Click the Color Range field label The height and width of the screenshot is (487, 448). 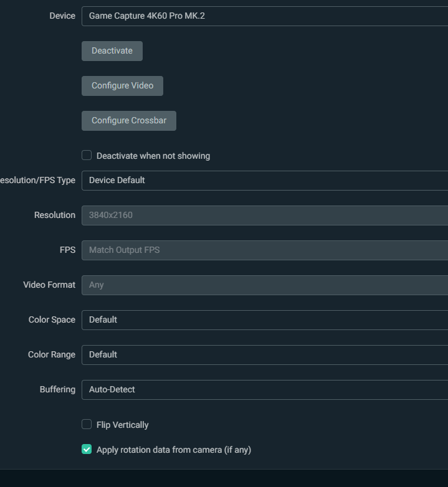coord(52,355)
